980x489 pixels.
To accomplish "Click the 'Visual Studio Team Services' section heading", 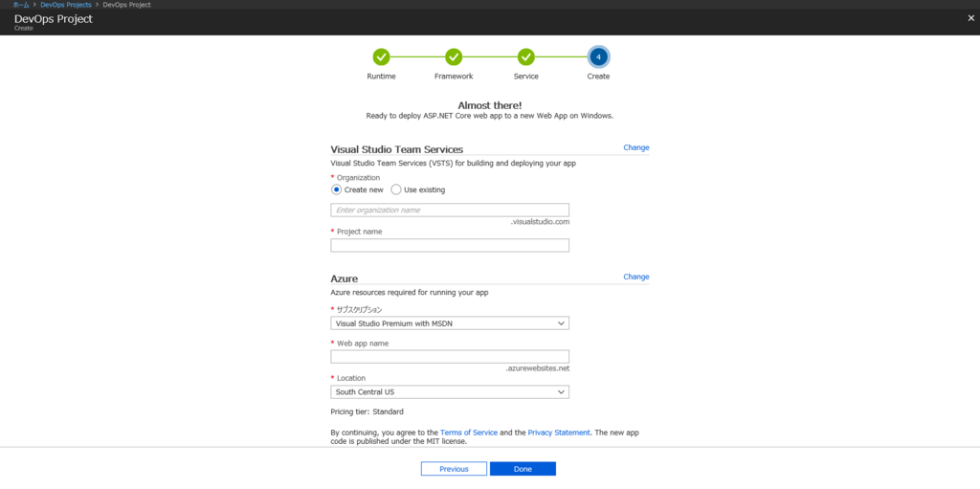I will [397, 149].
